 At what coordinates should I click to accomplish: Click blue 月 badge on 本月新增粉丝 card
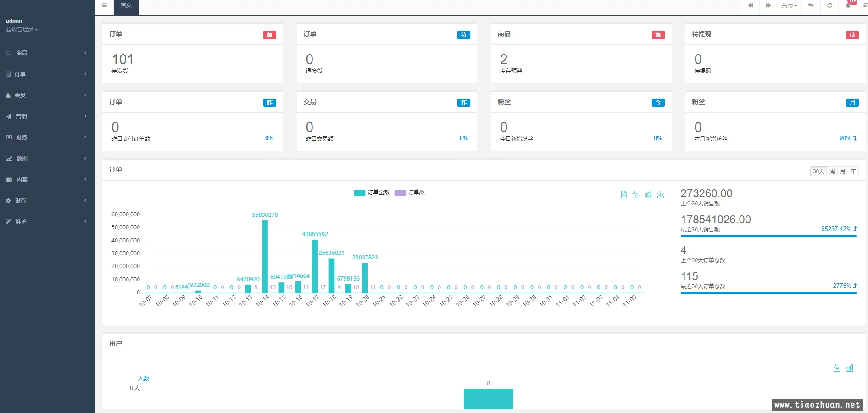point(852,103)
